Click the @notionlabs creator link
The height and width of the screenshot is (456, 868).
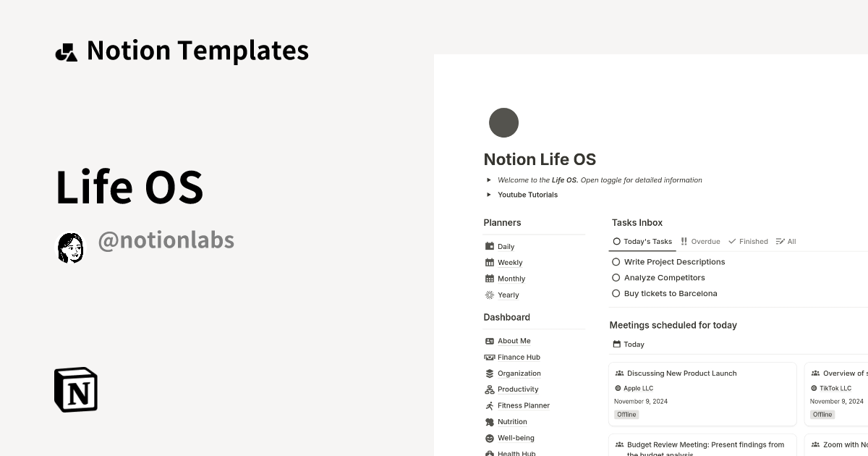[x=166, y=240]
